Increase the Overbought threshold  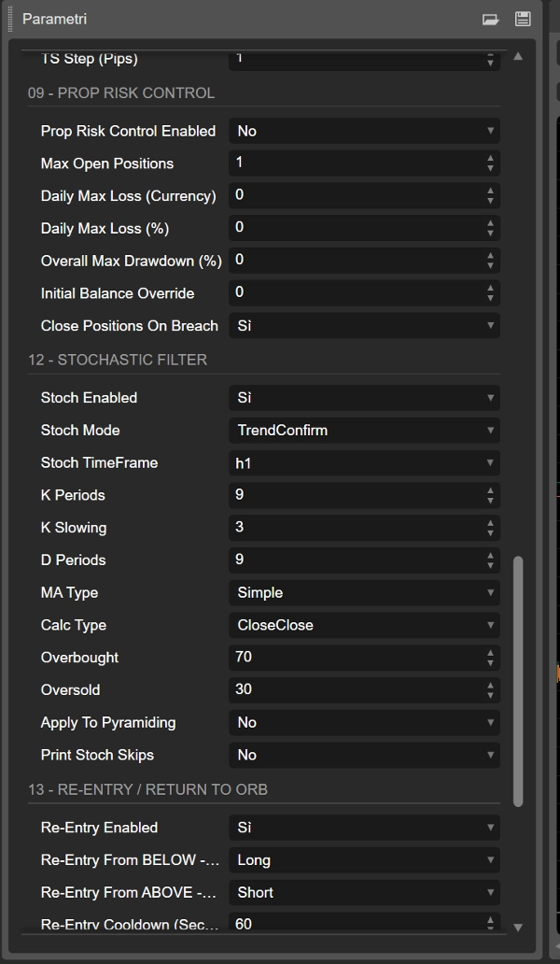(x=489, y=653)
